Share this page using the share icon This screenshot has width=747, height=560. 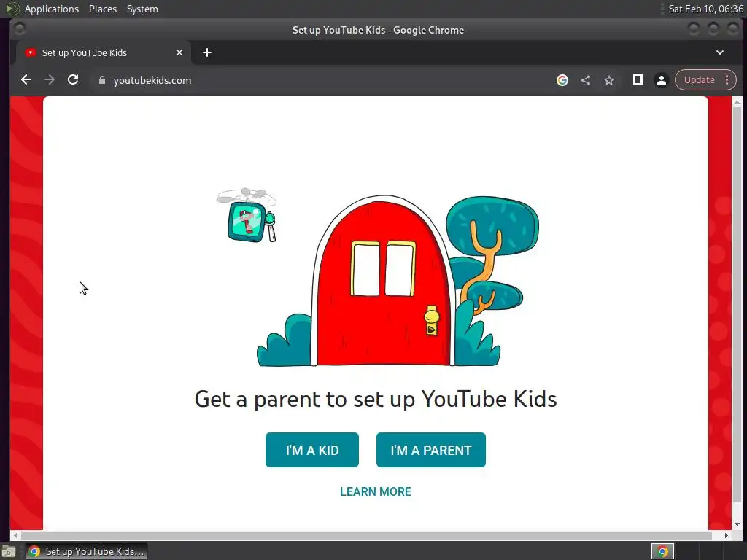pyautogui.click(x=586, y=80)
